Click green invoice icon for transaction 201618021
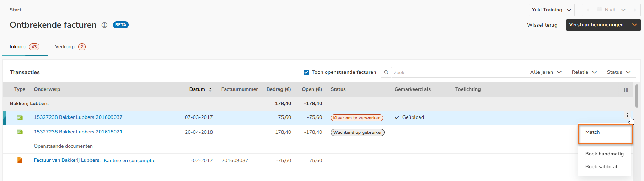The width and height of the screenshot is (644, 181). pos(20,132)
